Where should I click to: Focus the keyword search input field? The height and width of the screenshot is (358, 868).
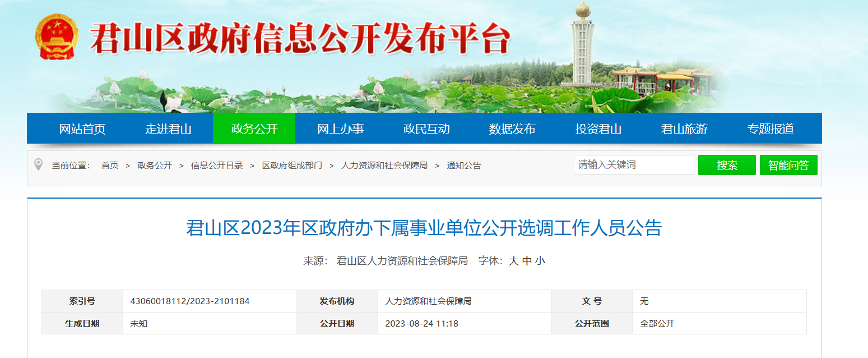[633, 165]
